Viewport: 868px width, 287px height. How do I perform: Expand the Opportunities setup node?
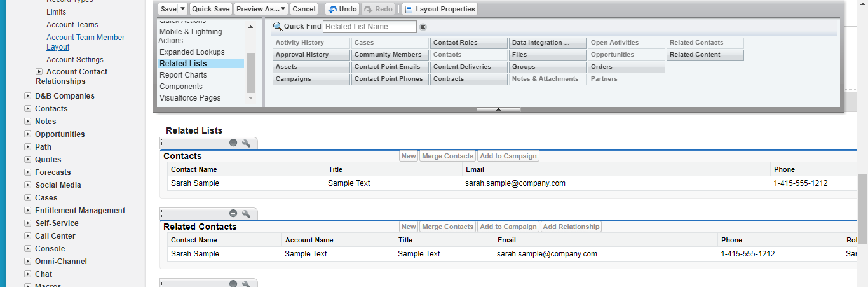tap(27, 134)
